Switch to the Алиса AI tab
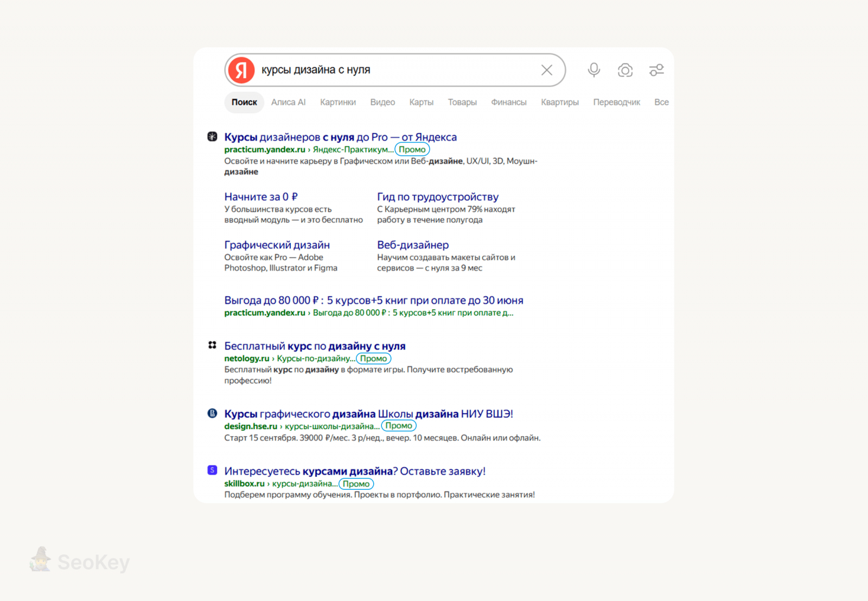The width and height of the screenshot is (868, 601). pyautogui.click(x=289, y=102)
